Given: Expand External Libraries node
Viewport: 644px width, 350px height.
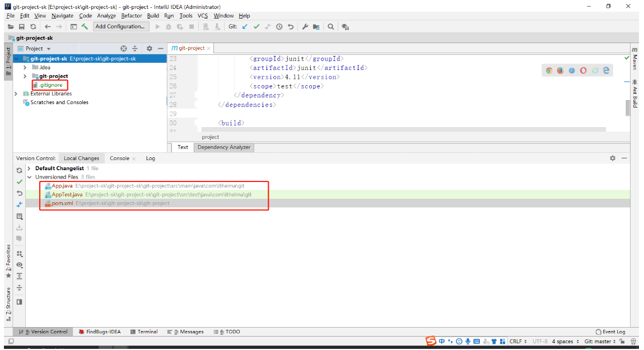Looking at the screenshot, I should click(16, 94).
